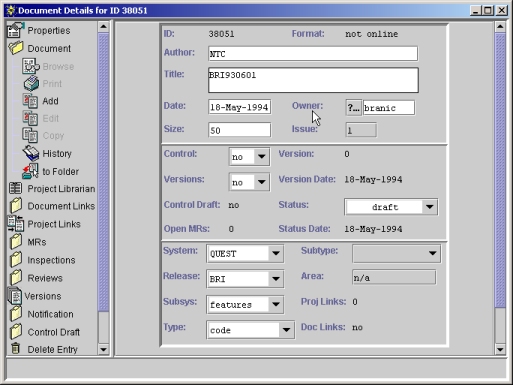
Task: Select Project Librarian label
Action: point(61,189)
